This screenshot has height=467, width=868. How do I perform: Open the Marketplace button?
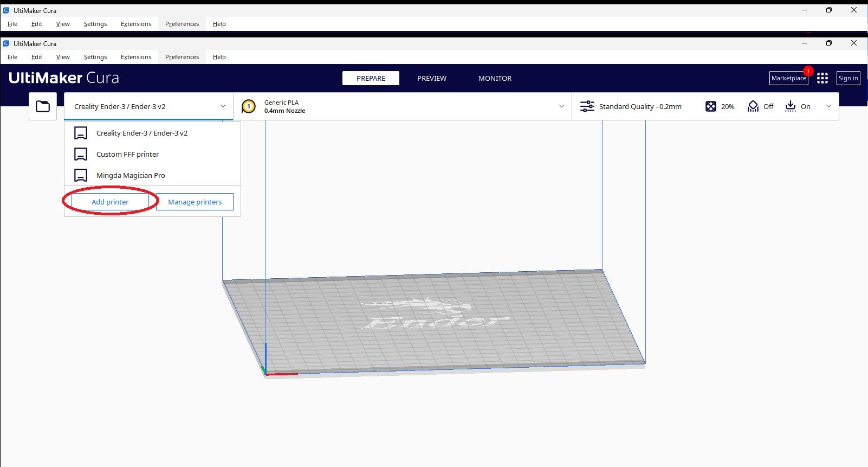789,78
